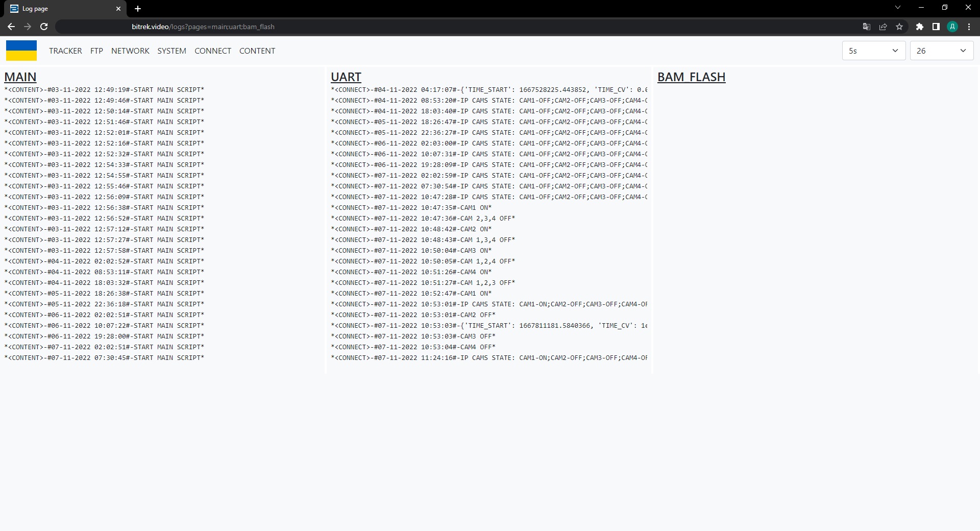
Task: Click the share page icon
Action: 883,27
